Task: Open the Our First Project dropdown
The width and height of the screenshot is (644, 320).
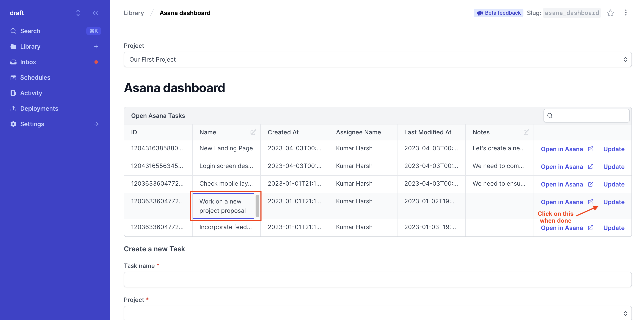Action: click(x=377, y=59)
